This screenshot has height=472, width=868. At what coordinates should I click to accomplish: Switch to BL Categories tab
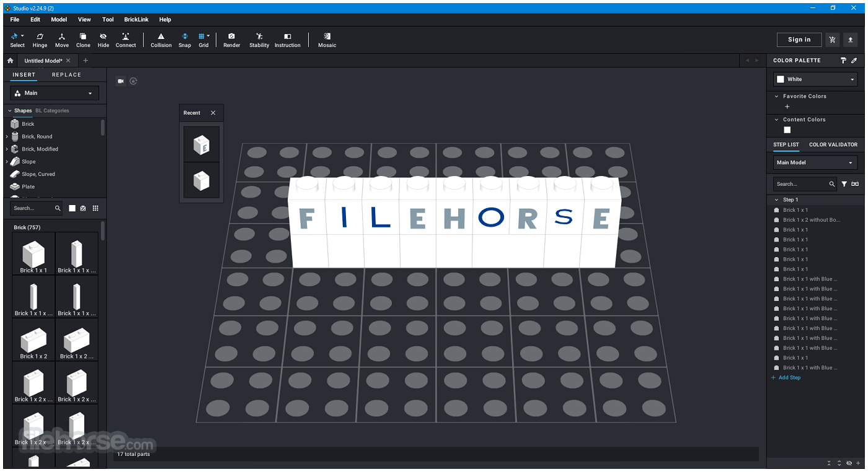coord(52,111)
